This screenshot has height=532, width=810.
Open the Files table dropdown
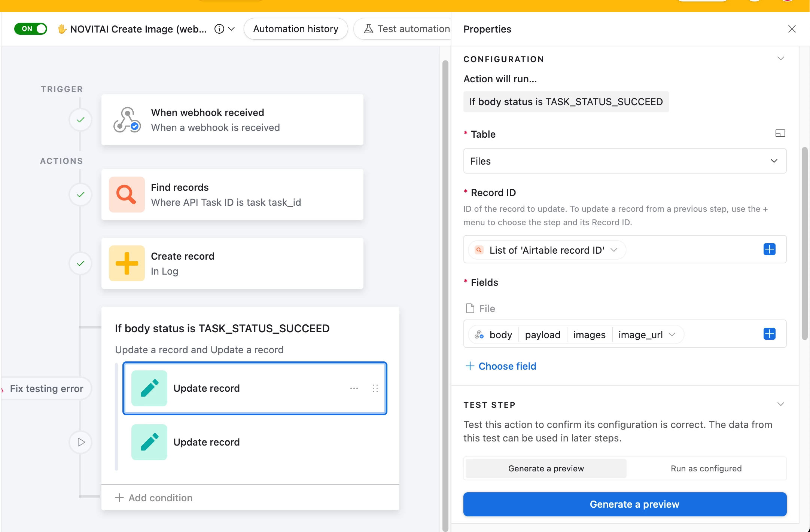625,161
